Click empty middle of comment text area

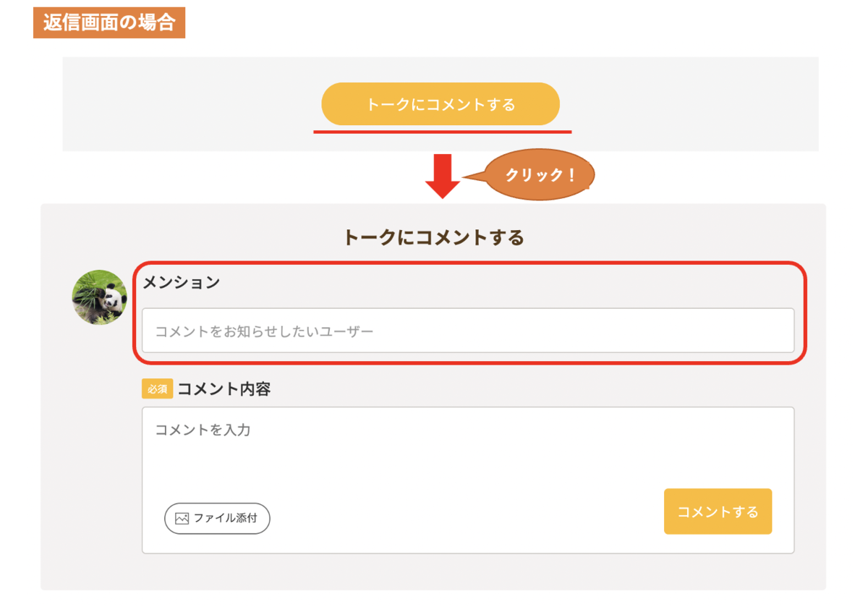[467, 463]
